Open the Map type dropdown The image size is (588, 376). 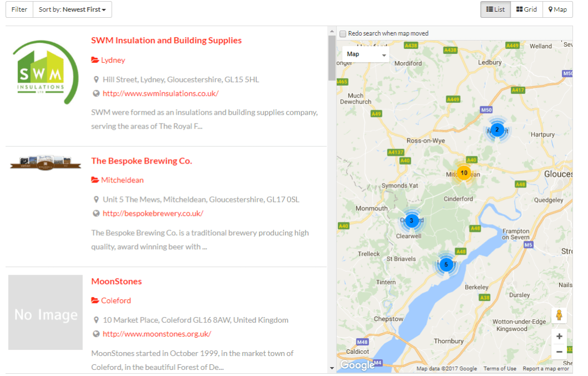pyautogui.click(x=366, y=55)
